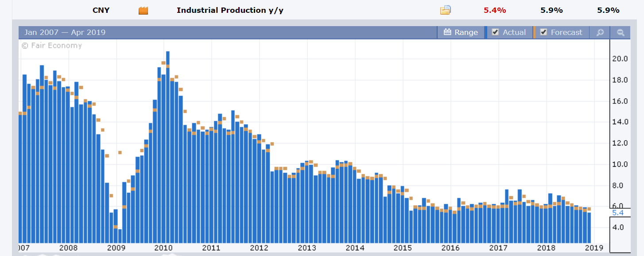Click the orange impact icon beside CNY
The height and width of the screenshot is (256, 644).
click(x=143, y=11)
